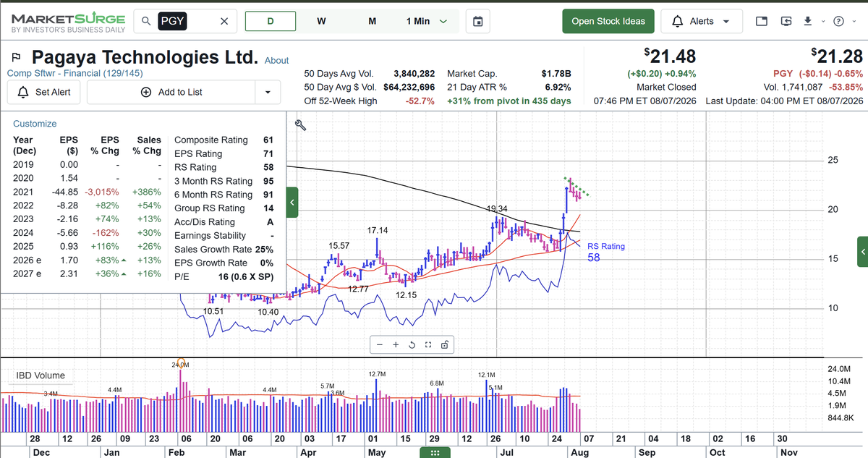Expand the download options chevron
The image size is (868, 458).
click(822, 21)
